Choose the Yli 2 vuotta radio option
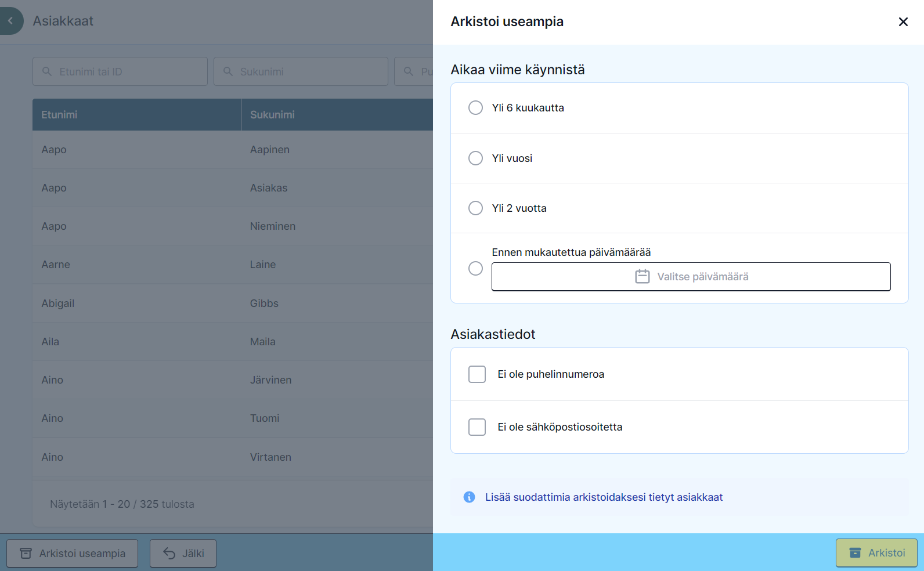Viewport: 924px width, 571px height. click(475, 208)
